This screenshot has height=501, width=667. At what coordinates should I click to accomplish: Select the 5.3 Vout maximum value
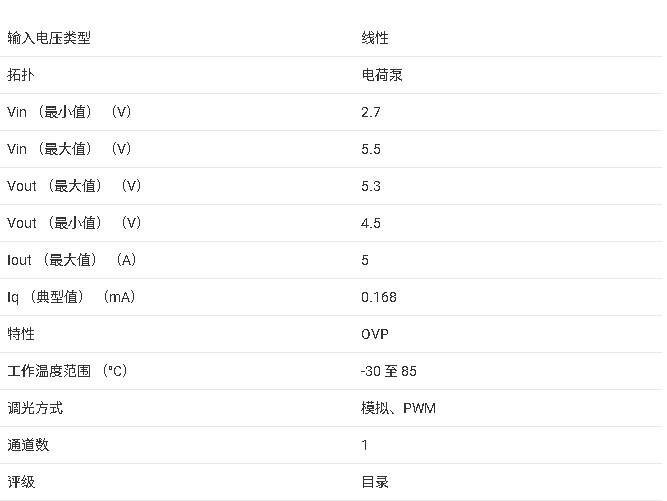pyautogui.click(x=371, y=186)
